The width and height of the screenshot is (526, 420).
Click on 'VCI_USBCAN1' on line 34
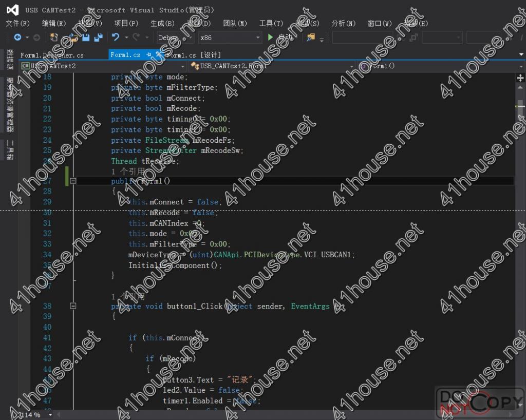click(327, 255)
